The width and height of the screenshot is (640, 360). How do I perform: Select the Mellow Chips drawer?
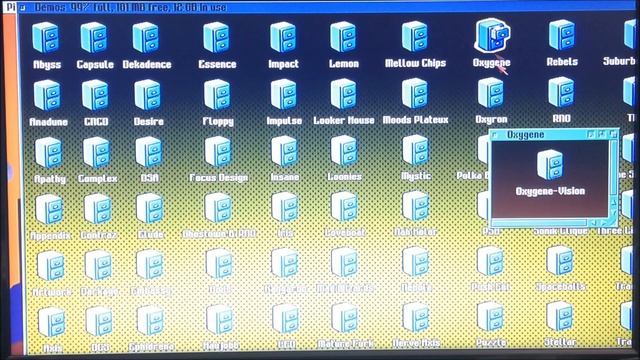[415, 38]
